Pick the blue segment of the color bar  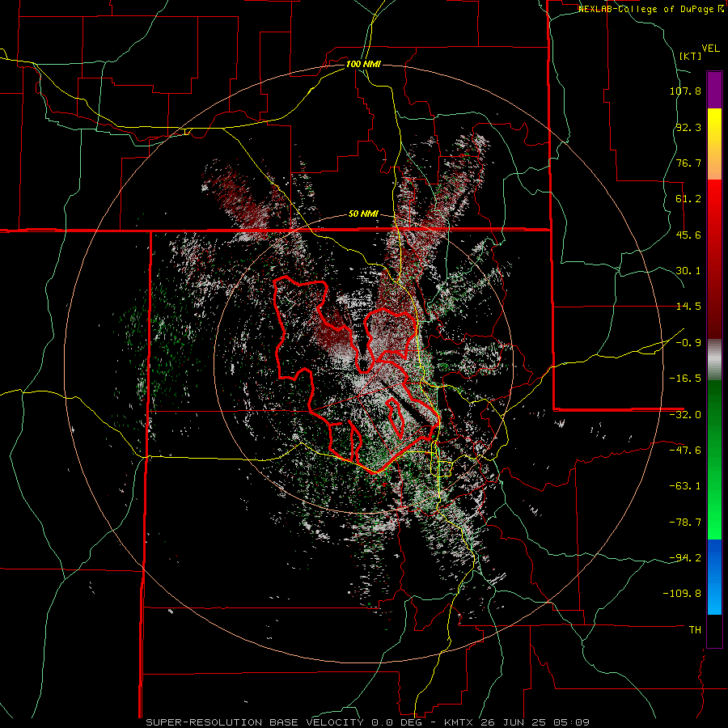[x=714, y=577]
